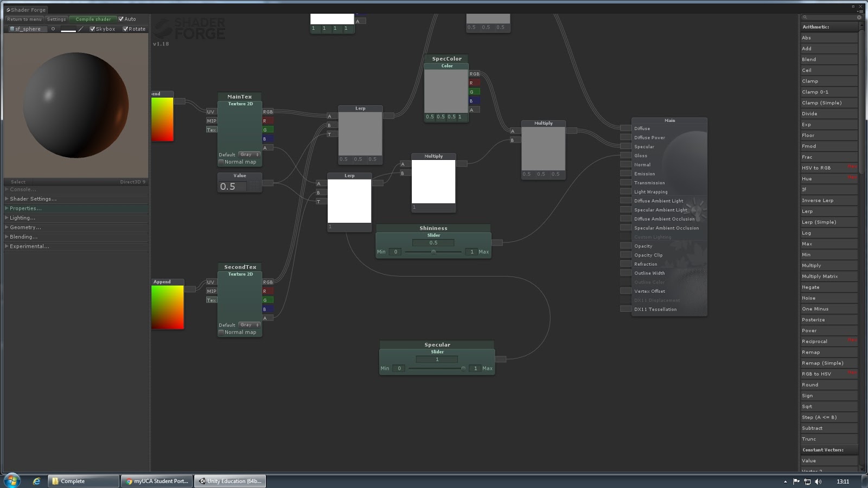Disable the Skybox preview checkbox
Screen dimensions: 868x488
(92, 29)
